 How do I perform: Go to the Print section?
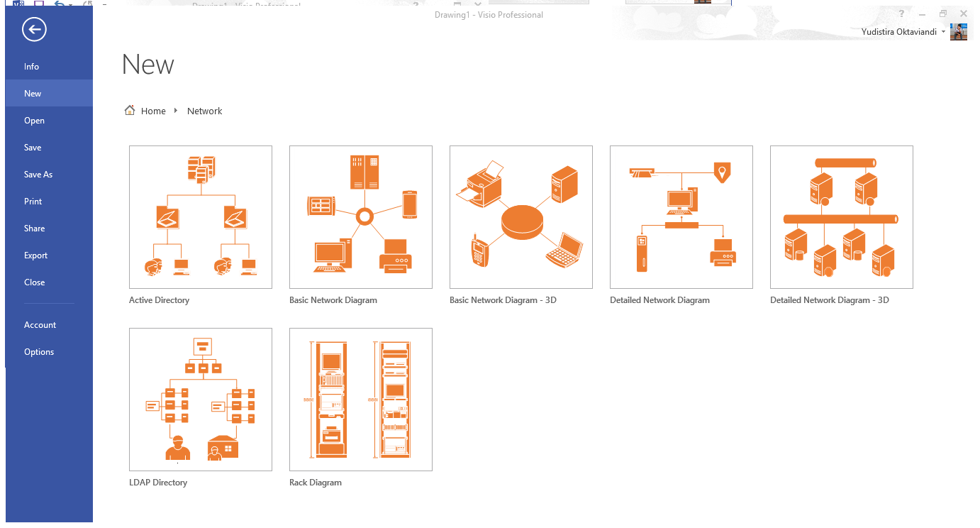pos(33,201)
